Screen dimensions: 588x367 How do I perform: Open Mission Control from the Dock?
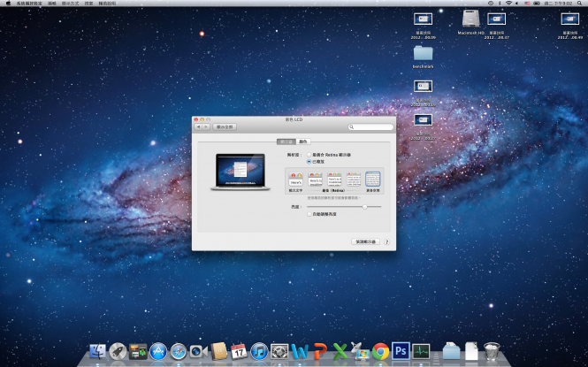[138, 352]
